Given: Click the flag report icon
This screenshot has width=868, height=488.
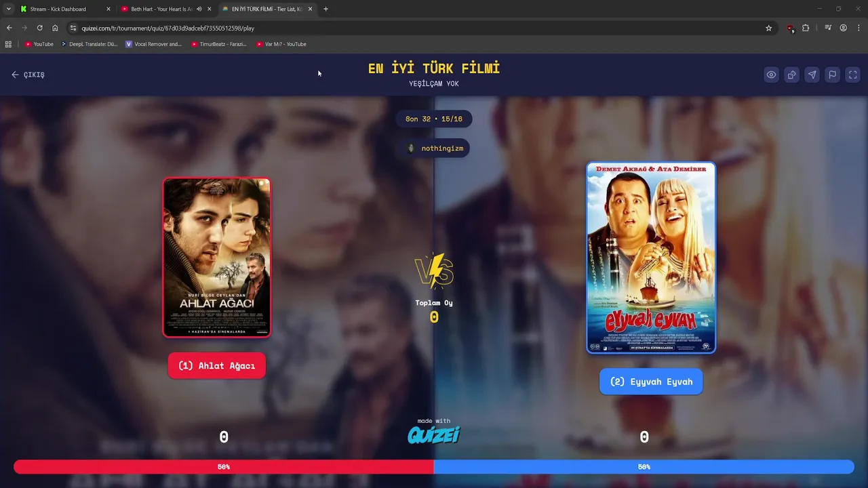Looking at the screenshot, I should tap(832, 75).
